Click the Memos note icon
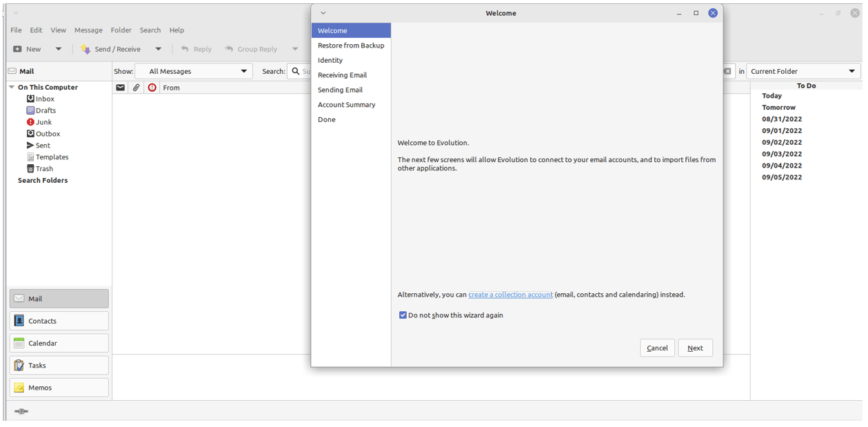The width and height of the screenshot is (868, 427). 19,388
